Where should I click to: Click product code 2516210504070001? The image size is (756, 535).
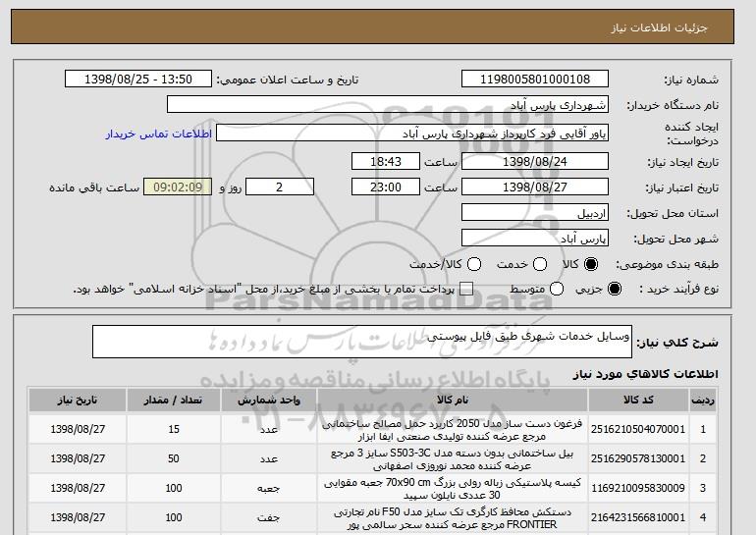pos(638,429)
